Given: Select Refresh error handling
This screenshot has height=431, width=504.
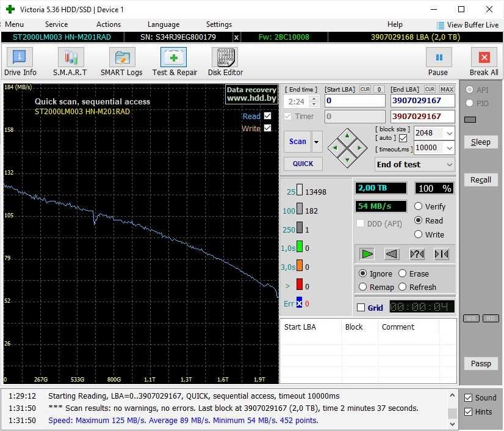Looking at the screenshot, I should coord(403,286).
